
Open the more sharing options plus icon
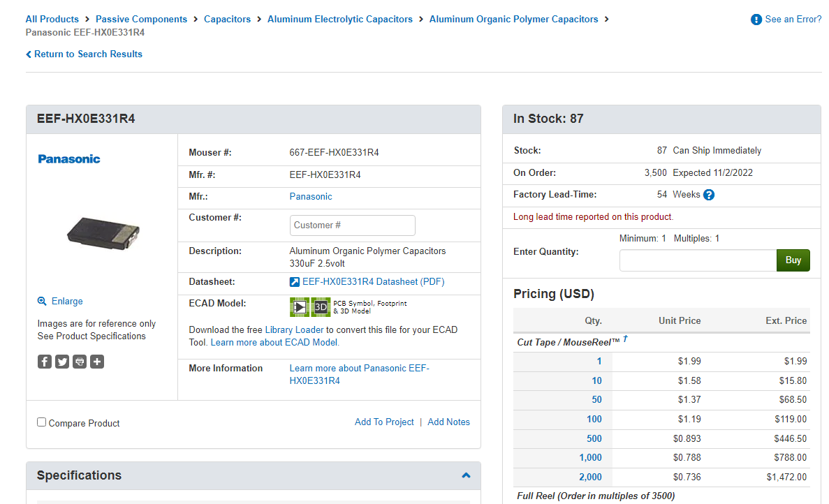click(x=97, y=362)
